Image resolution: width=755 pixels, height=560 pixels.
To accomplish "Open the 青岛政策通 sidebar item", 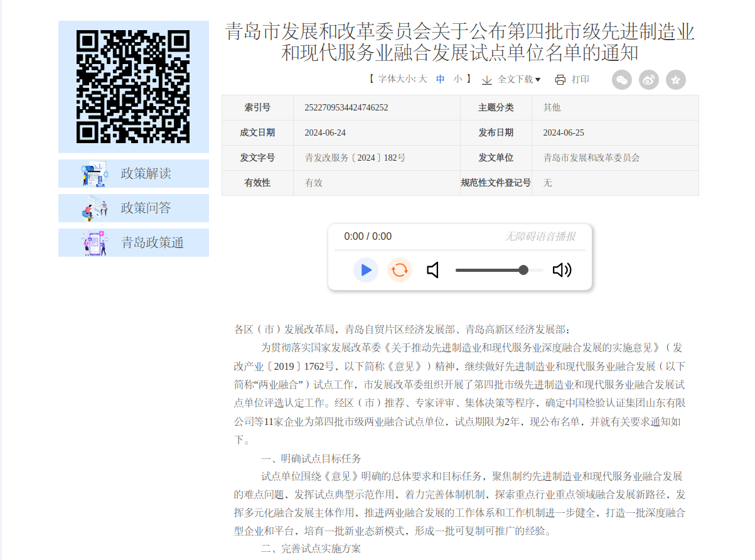I will coord(134,243).
